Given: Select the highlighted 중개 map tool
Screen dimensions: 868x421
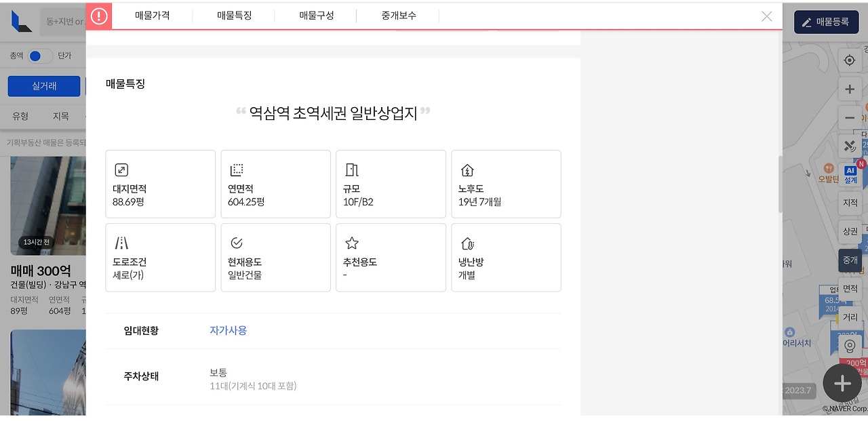Looking at the screenshot, I should [x=850, y=260].
